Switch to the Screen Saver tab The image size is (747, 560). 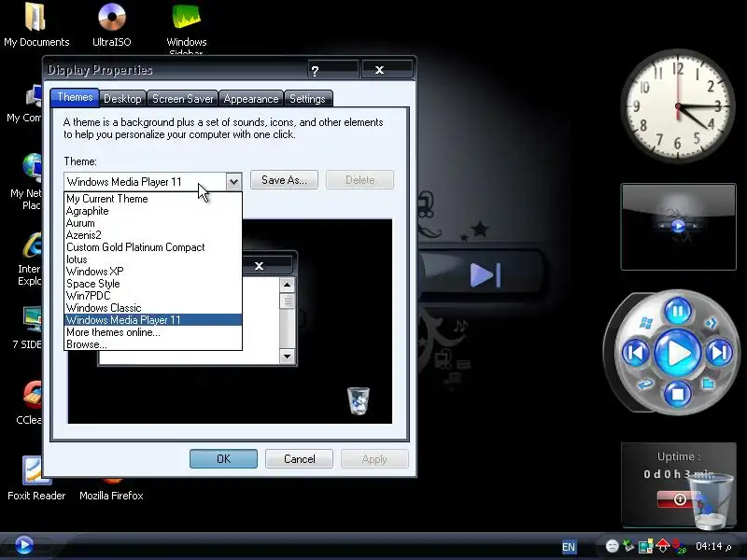click(x=182, y=99)
